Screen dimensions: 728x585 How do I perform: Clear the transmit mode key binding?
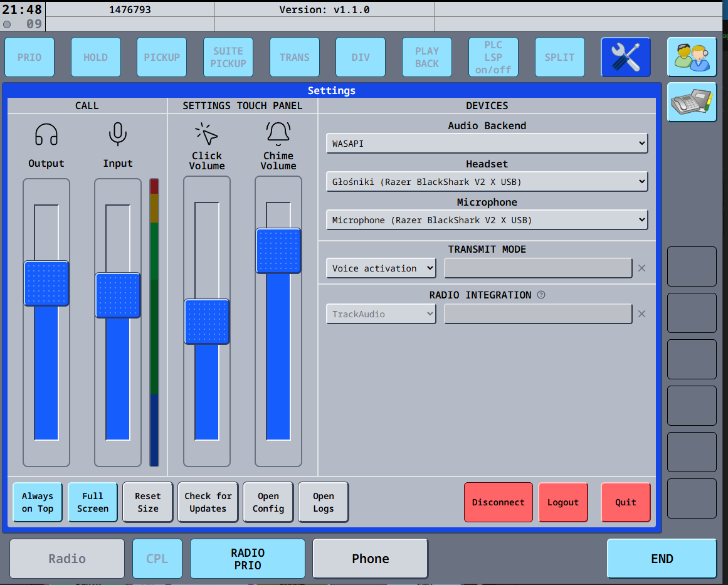(x=641, y=268)
